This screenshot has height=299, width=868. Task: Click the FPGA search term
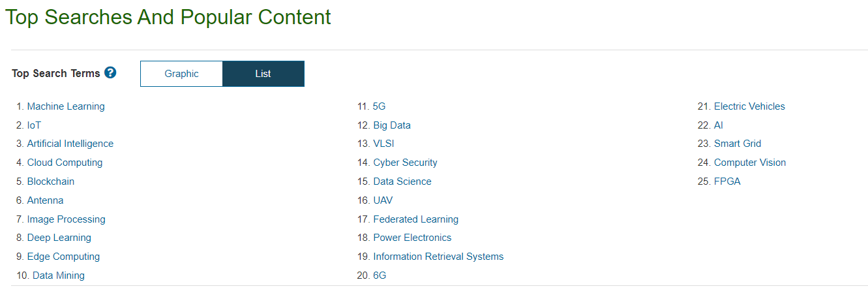(x=727, y=181)
